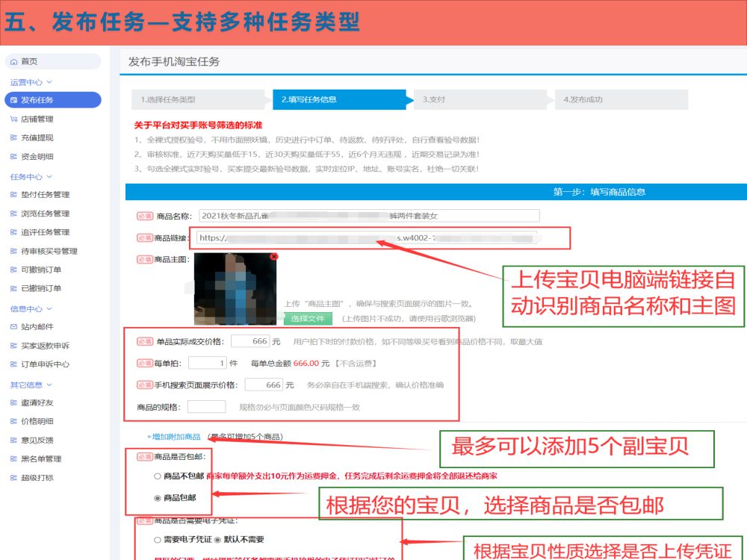Select the 商品包邮 radio option
The height and width of the screenshot is (560, 747).
coord(157,497)
